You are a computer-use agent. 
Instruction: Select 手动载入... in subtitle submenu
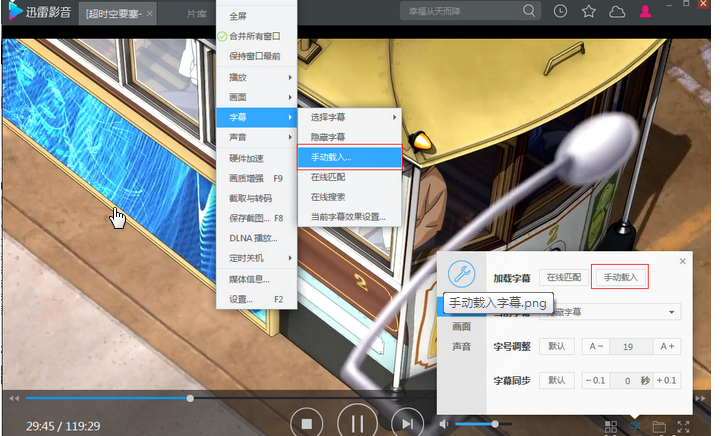coord(348,157)
